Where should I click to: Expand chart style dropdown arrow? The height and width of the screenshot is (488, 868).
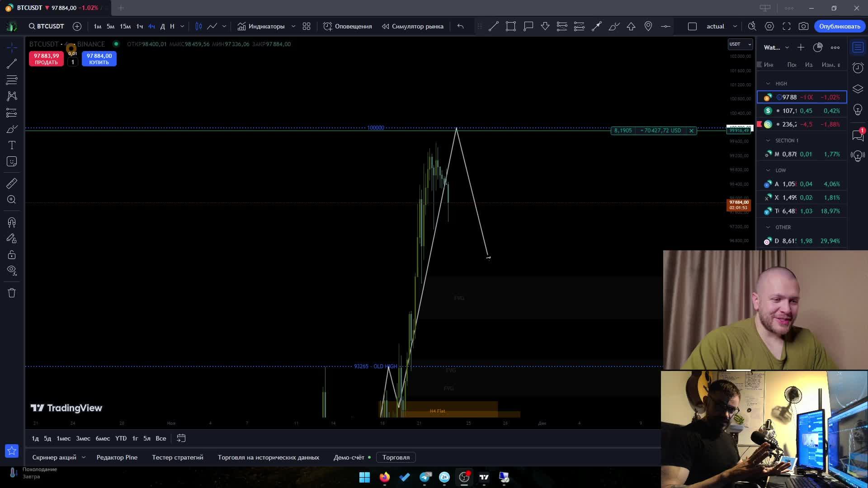click(224, 26)
